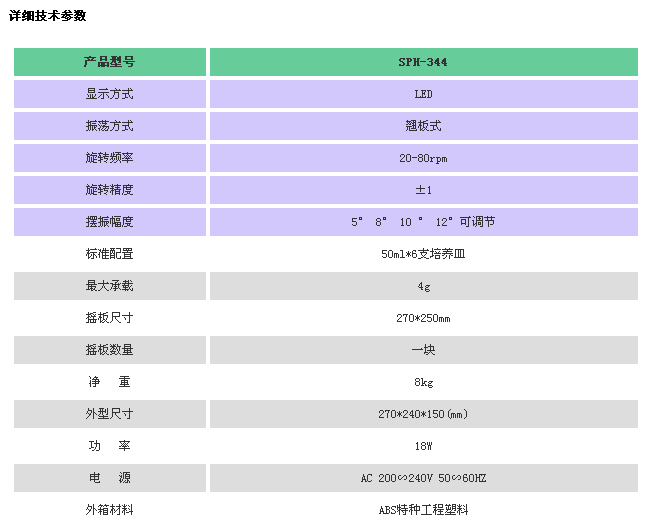Select the 18W power value
Screen dimensions: 648x523
[x=423, y=446]
